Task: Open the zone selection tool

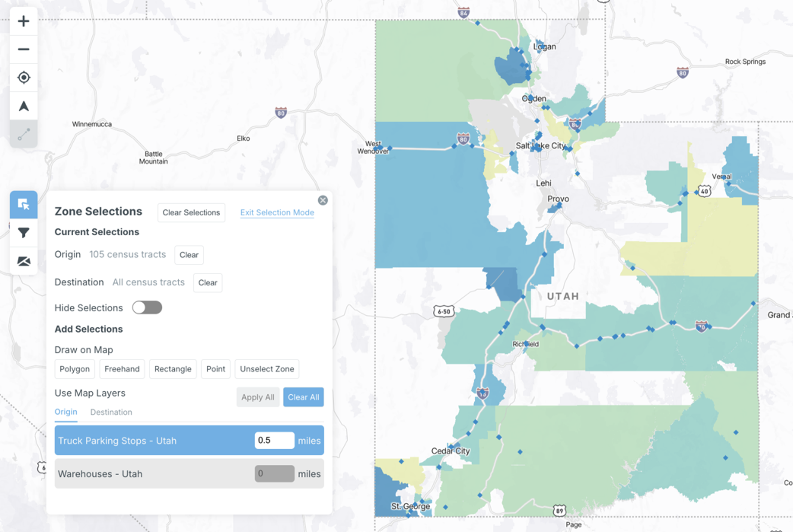Action: tap(24, 205)
